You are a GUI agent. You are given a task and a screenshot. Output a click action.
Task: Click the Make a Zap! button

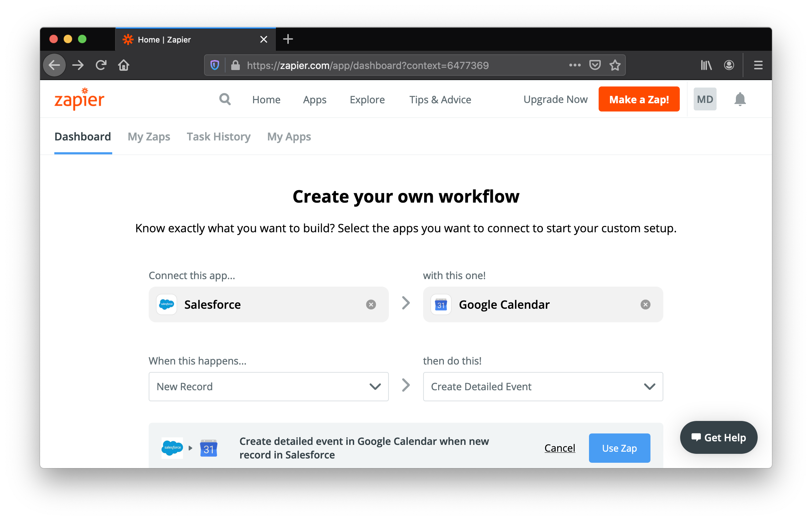[639, 99]
